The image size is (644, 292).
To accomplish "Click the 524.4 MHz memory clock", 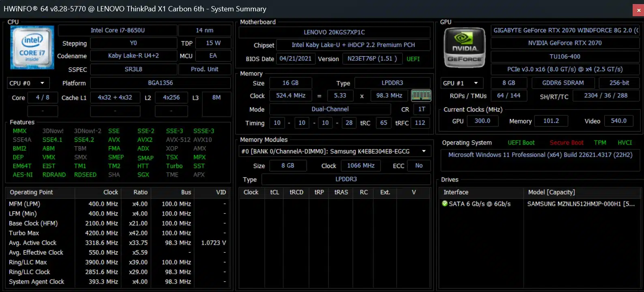I will pyautogui.click(x=291, y=96).
